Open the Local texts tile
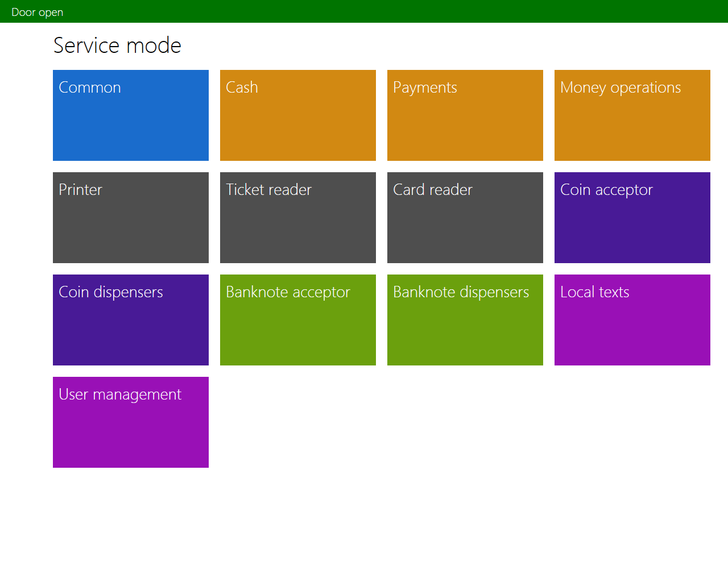The image size is (728, 582). coord(632,320)
